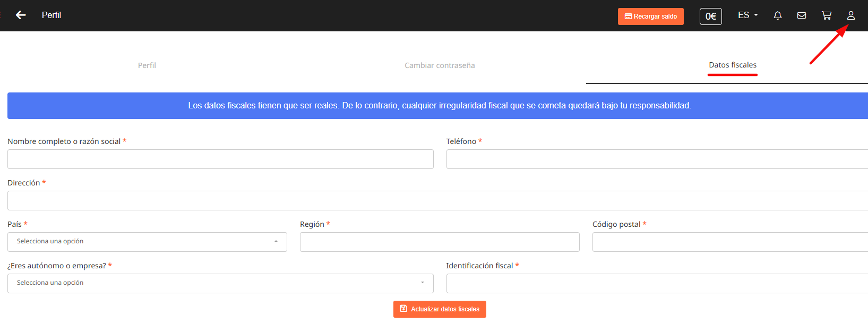Viewport: 868px width, 331px height.
Task: Open the País selection dropdown
Action: (147, 242)
